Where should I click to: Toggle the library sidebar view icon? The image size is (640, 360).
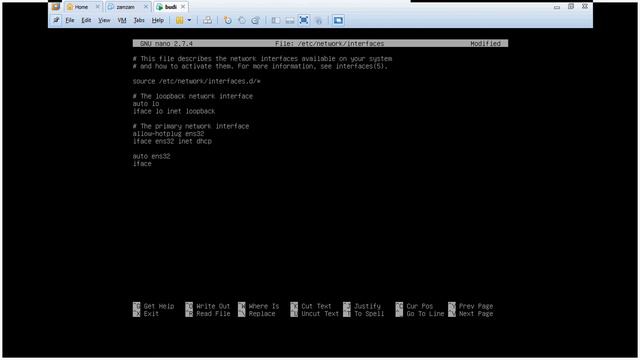(276, 20)
